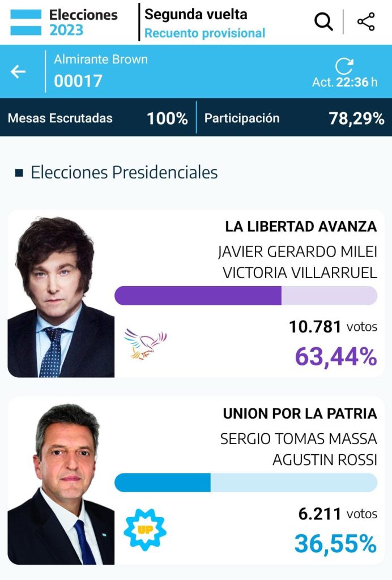Click the Participación 78,29% indicator
This screenshot has height=580, width=392.
point(295,118)
